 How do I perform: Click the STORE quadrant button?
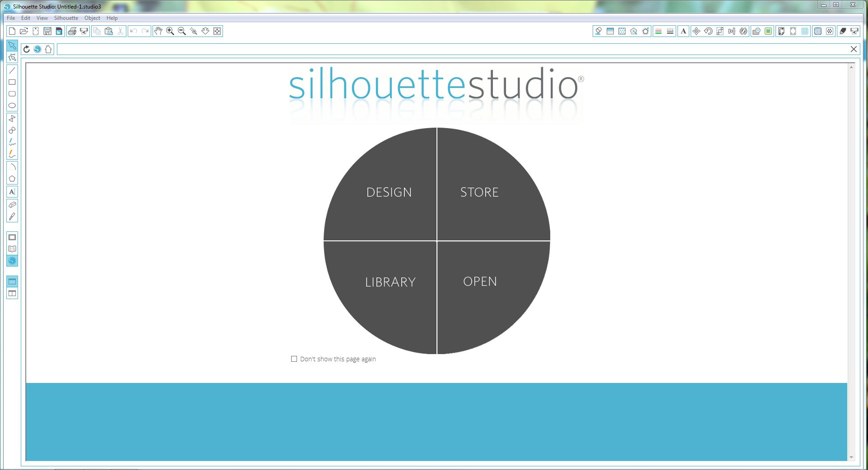(479, 192)
